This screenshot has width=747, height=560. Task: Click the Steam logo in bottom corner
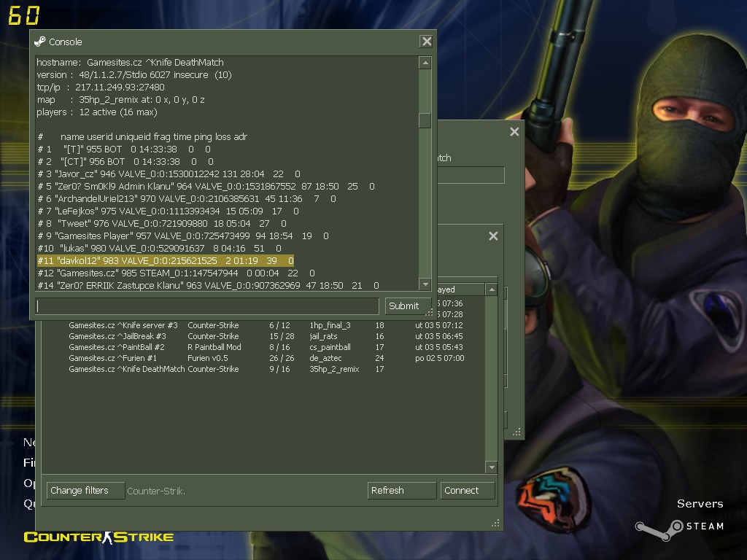pos(680,529)
